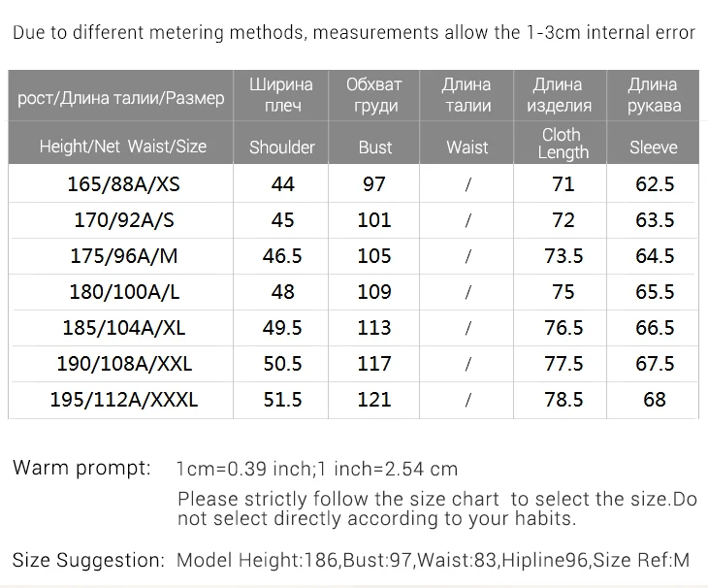The image size is (708, 588).
Task: Click the metering methods note text
Action: (354, 33)
